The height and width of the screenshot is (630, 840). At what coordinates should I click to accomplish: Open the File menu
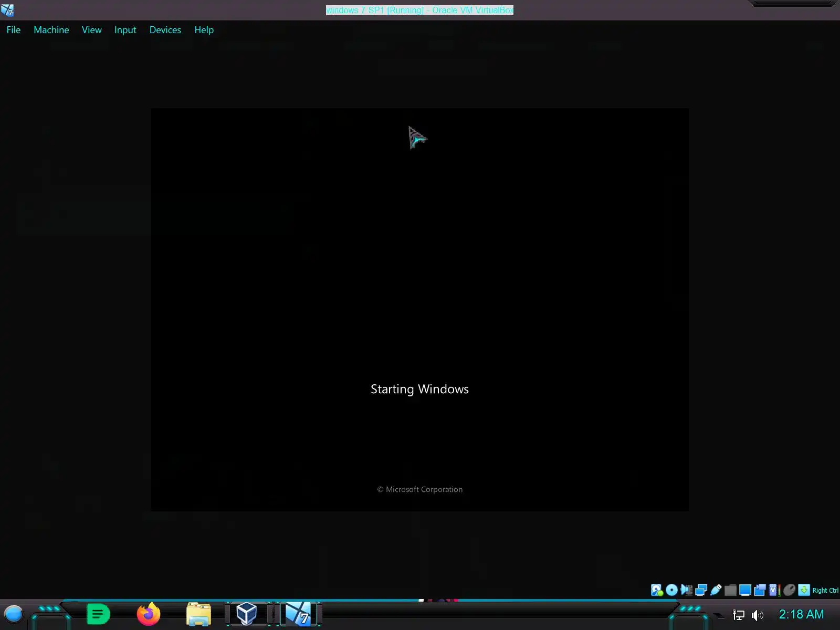[14, 30]
